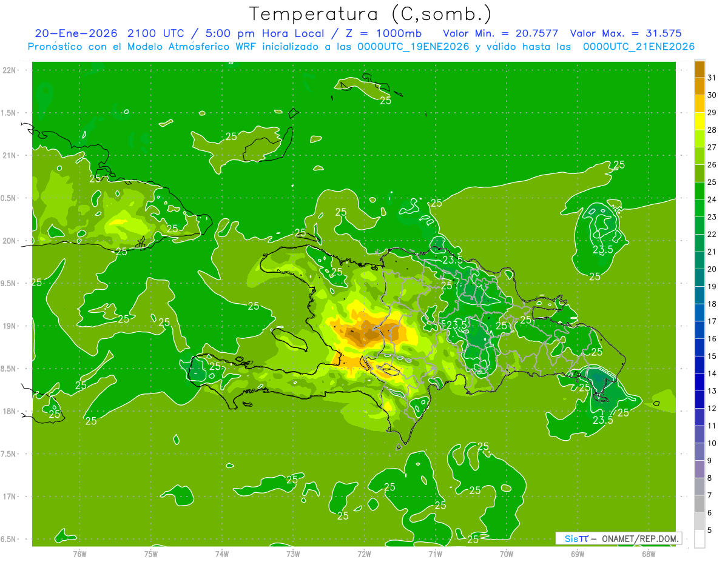728x562 pixels.
Task: Click the "15" label on the color scale
Action: pos(712,356)
